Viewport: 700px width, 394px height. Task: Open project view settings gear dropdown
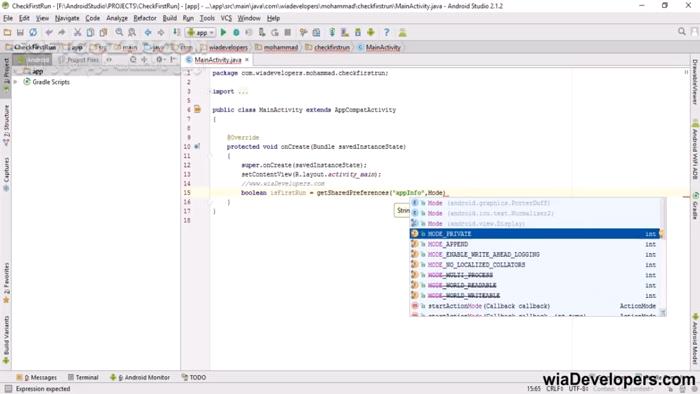tap(160, 59)
